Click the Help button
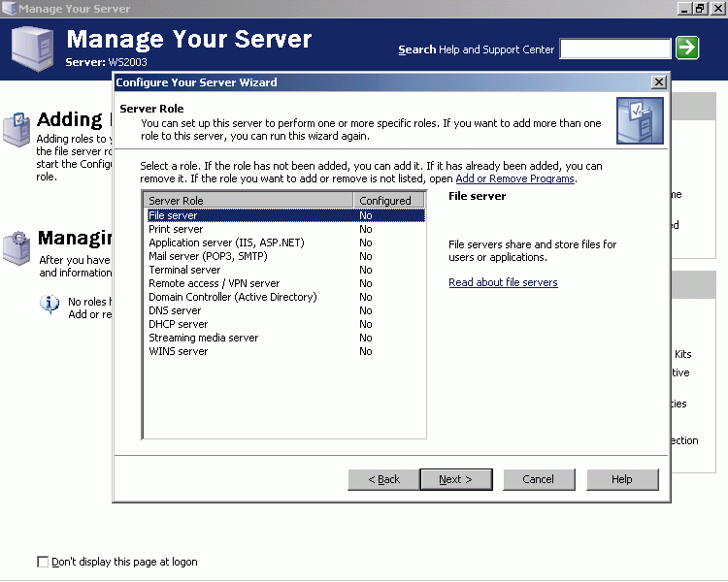The image size is (728, 582). tap(622, 479)
